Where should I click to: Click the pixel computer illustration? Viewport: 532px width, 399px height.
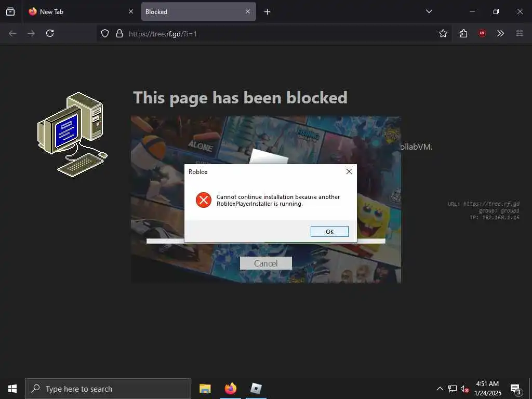tap(73, 135)
